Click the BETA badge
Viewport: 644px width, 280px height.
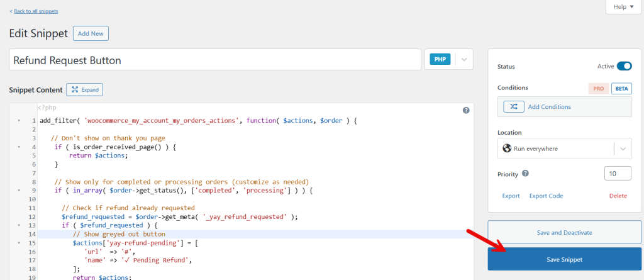click(x=621, y=88)
